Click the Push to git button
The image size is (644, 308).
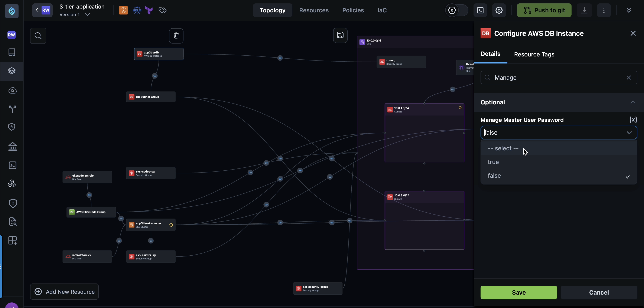click(544, 10)
